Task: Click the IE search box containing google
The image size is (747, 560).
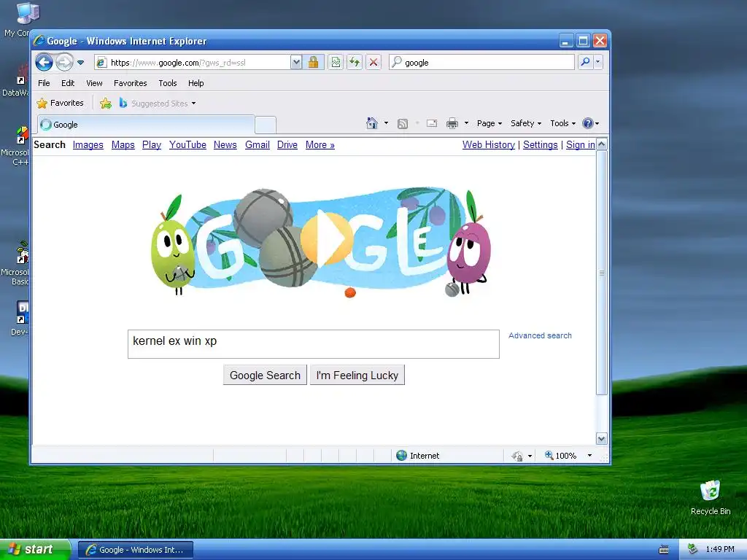Action: click(481, 63)
